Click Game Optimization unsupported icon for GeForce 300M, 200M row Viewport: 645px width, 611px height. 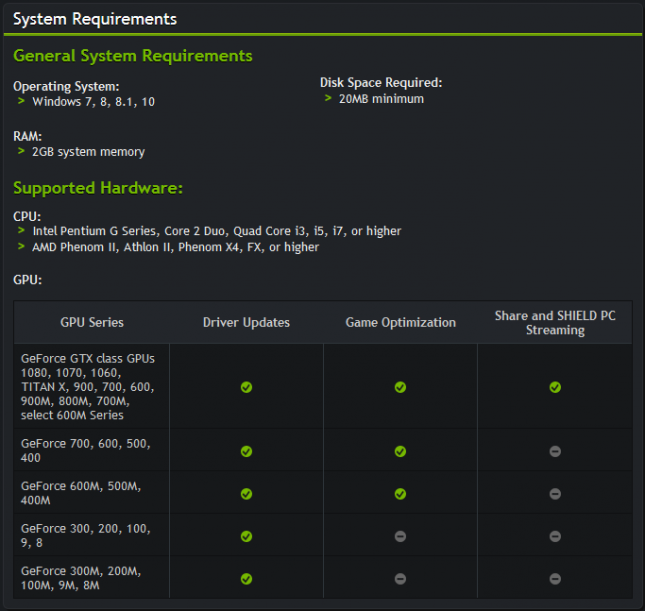coord(400,579)
